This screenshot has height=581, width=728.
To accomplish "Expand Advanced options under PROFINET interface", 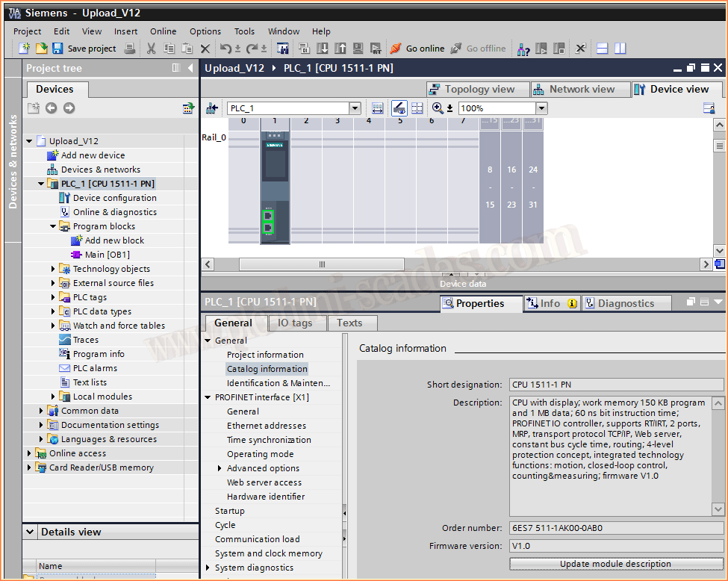I will 220,468.
